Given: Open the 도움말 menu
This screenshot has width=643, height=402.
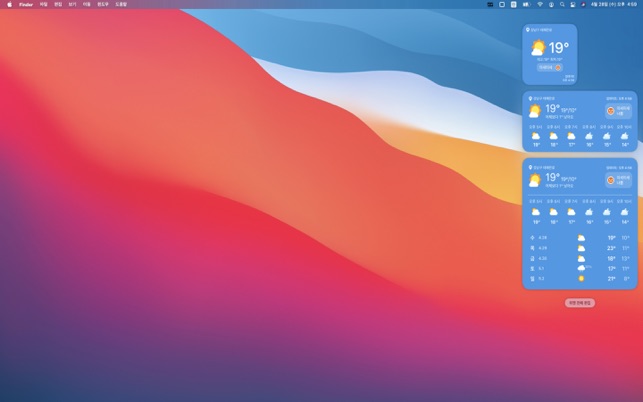Looking at the screenshot, I should [x=121, y=5].
